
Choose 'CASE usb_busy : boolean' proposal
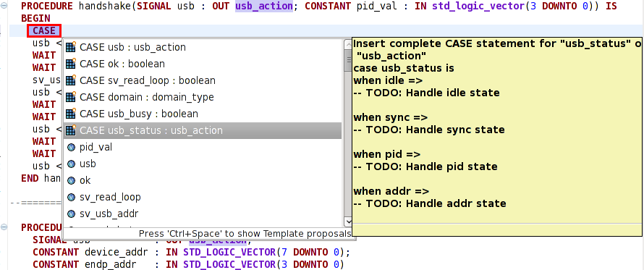[203, 114]
